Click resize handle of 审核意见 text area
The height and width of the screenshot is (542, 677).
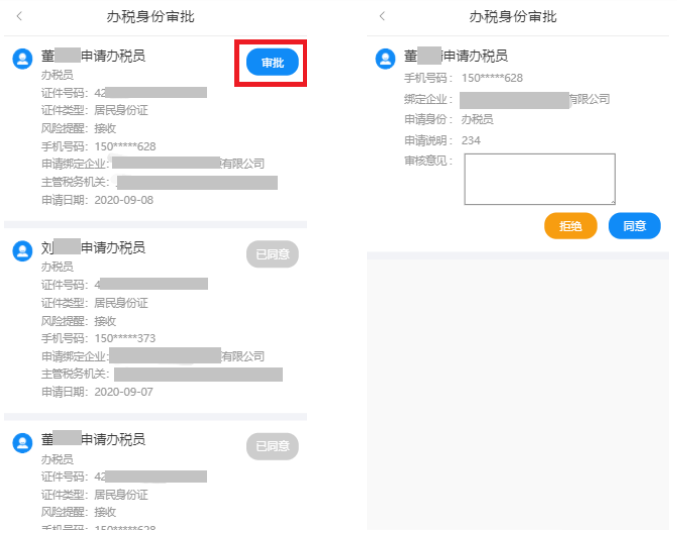tap(613, 202)
